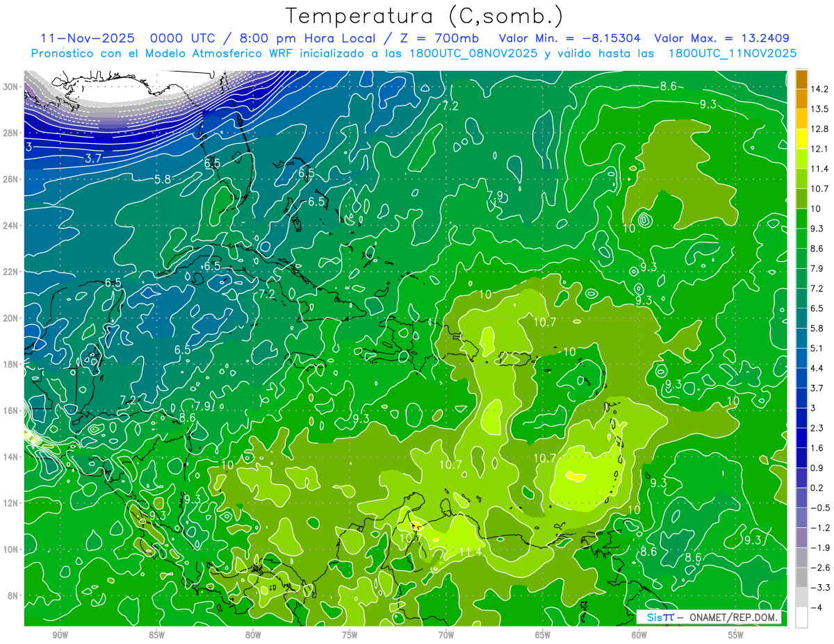Click the "75W" longitude axis label
The width and height of the screenshot is (834, 644).
[x=350, y=636]
